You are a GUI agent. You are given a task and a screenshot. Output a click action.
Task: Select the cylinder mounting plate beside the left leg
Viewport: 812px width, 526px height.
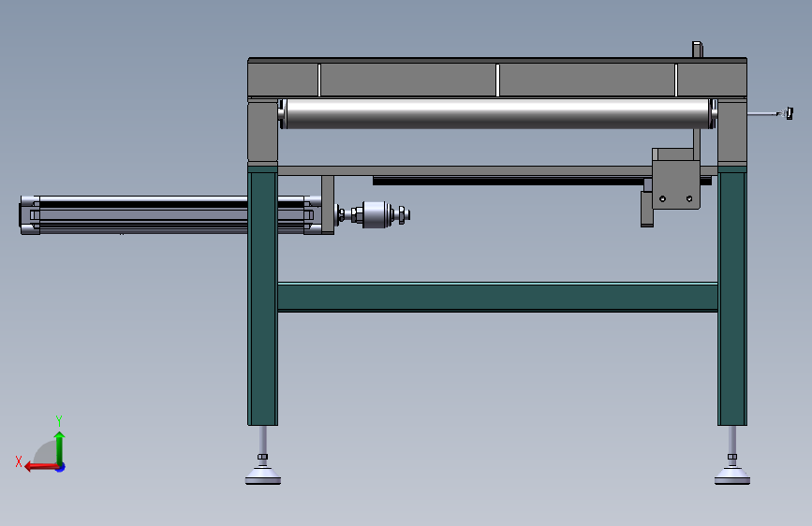(x=328, y=205)
